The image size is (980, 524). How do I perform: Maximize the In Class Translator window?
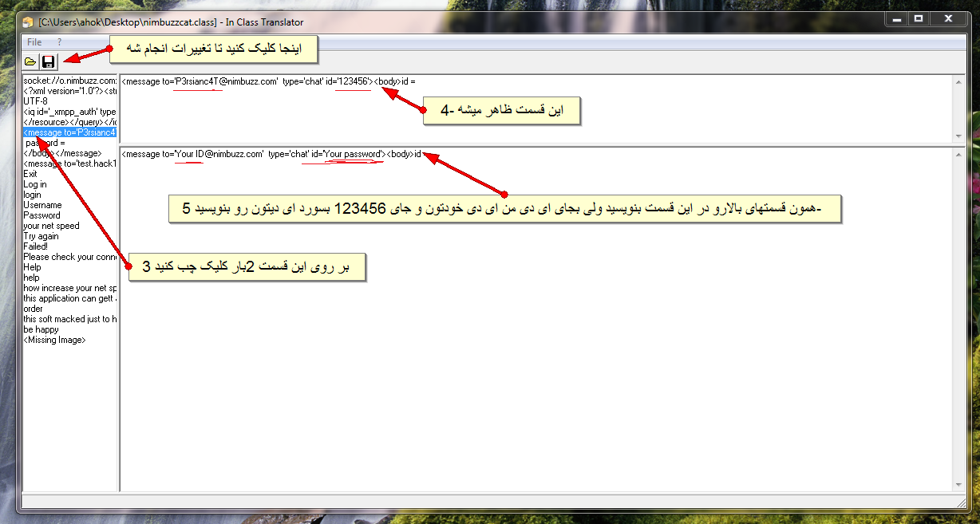click(918, 18)
